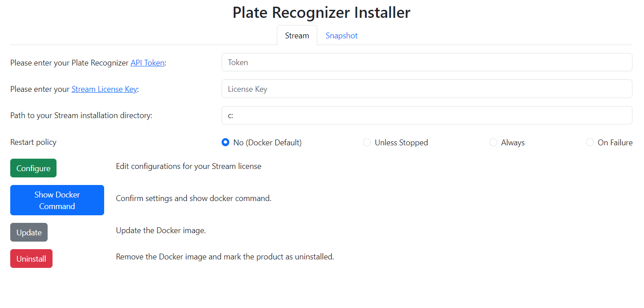Click the 'Update the Docker image.' description
This screenshot has height=308, width=644.
point(161,230)
